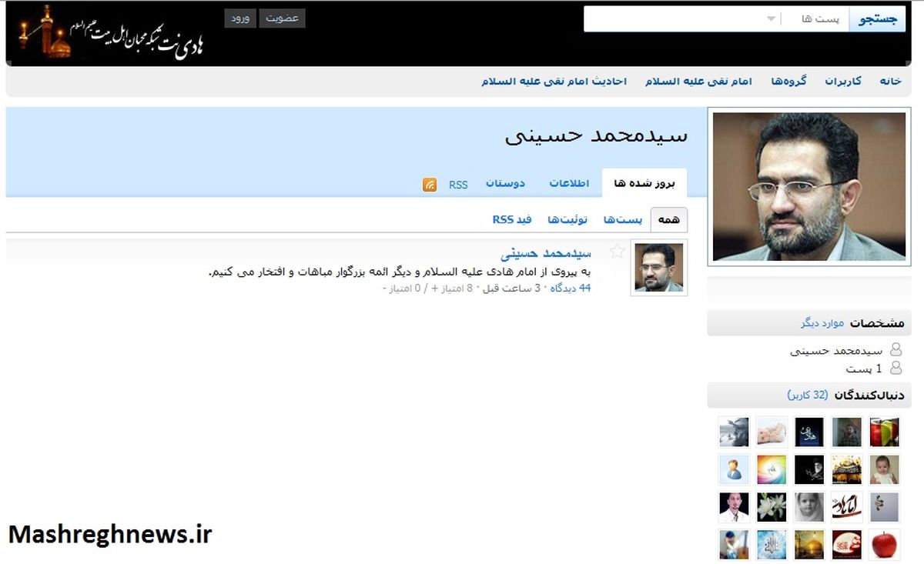Click the orange RSS feed icon
The height and width of the screenshot is (564, 924).
430,185
